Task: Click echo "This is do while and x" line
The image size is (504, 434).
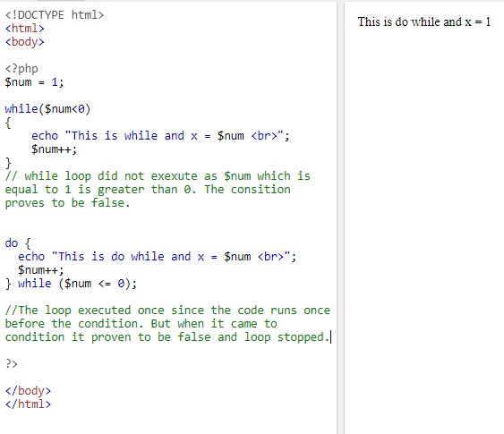Action: click(x=158, y=257)
